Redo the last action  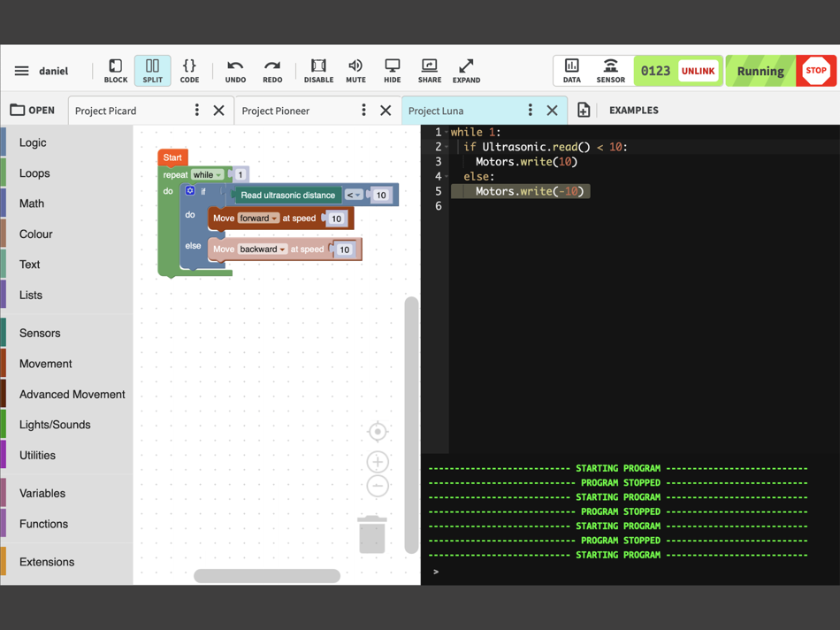272,71
